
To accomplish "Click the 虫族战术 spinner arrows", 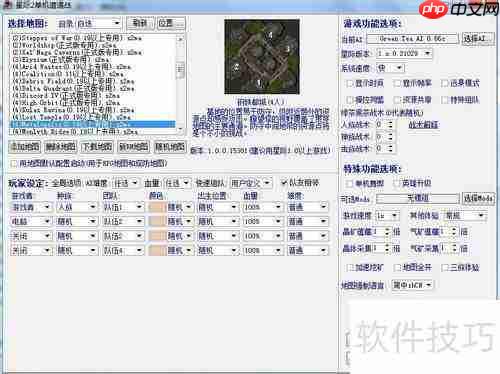I will [390, 148].
